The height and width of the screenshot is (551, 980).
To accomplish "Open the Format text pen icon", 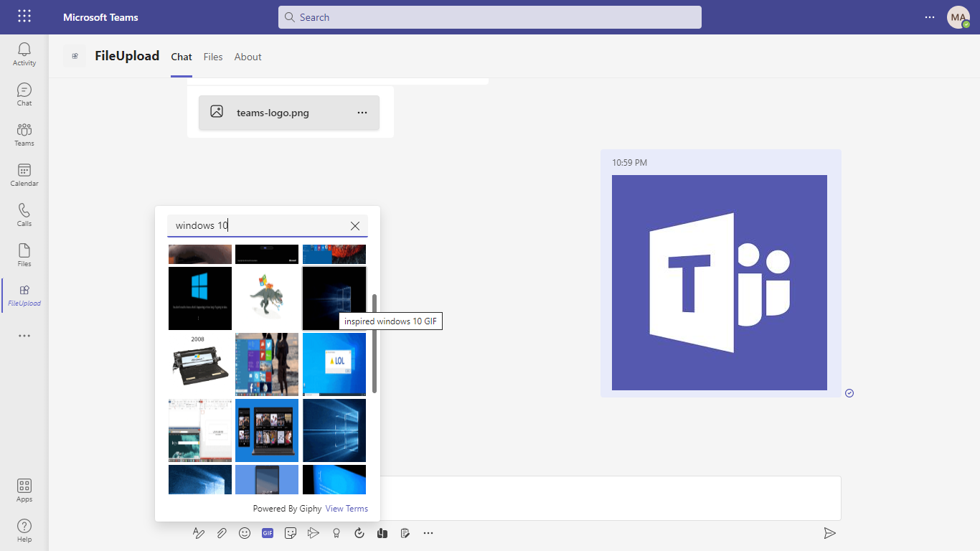I will (x=199, y=533).
